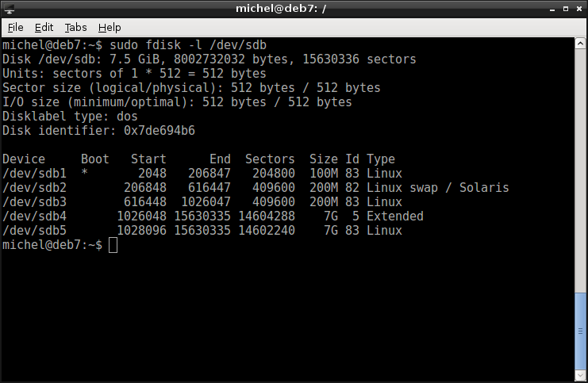The width and height of the screenshot is (588, 383).
Task: Click the '/dev/sdb5' device entry
Action: pyautogui.click(x=34, y=230)
